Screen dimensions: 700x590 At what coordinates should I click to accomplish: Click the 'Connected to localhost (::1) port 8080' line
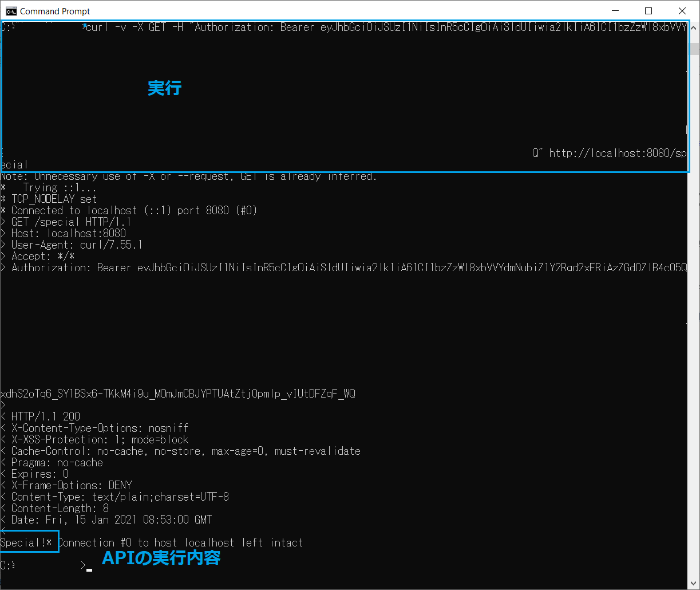pyautogui.click(x=129, y=210)
